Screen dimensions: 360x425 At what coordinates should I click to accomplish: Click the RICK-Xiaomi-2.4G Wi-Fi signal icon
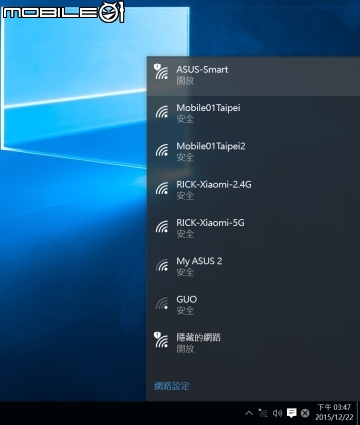(x=162, y=188)
